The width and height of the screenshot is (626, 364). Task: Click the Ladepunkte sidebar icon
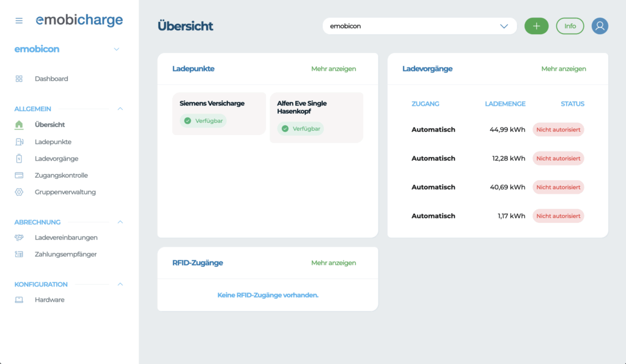[x=18, y=141]
